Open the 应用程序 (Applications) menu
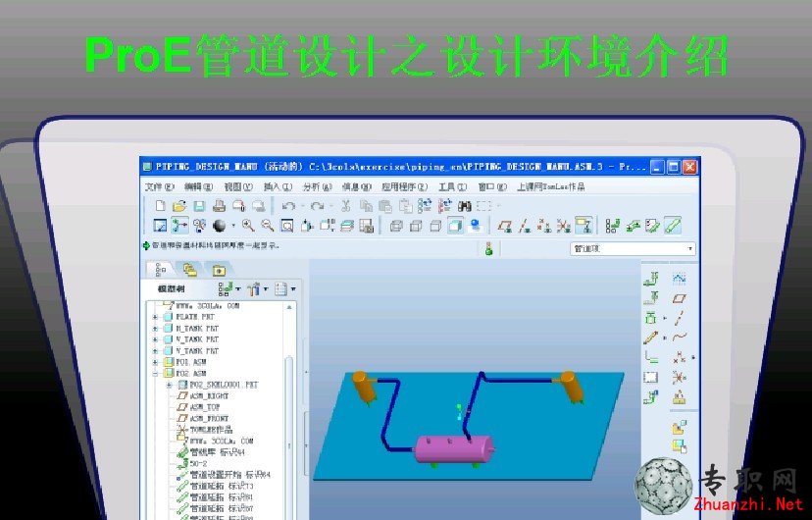The image size is (812, 520). point(405,186)
